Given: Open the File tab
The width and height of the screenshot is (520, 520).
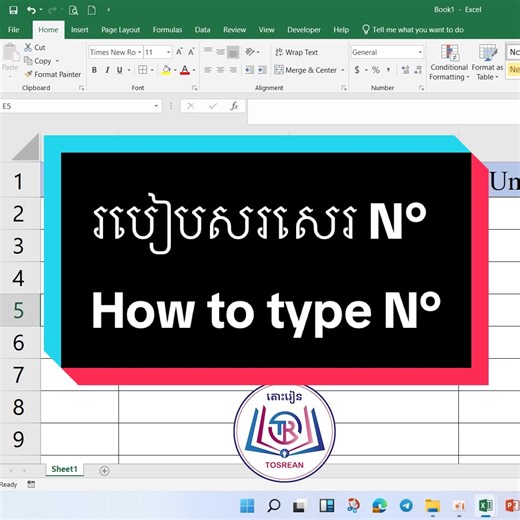Looking at the screenshot, I should pyautogui.click(x=14, y=30).
